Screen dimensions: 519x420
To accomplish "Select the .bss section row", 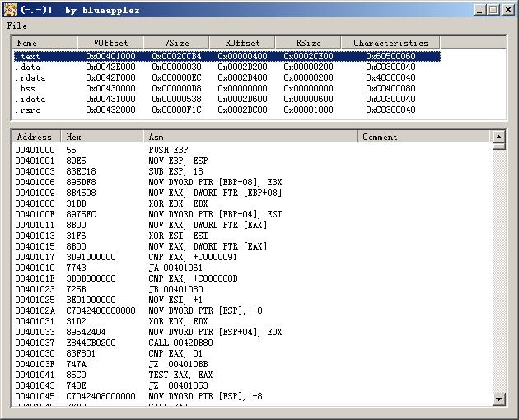I will point(227,88).
